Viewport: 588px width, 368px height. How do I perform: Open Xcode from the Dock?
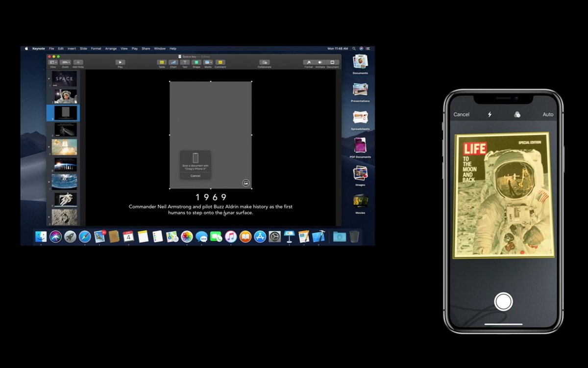point(318,237)
